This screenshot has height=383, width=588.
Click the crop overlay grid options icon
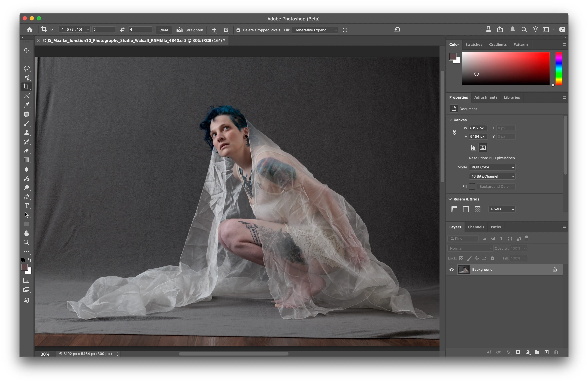click(214, 30)
